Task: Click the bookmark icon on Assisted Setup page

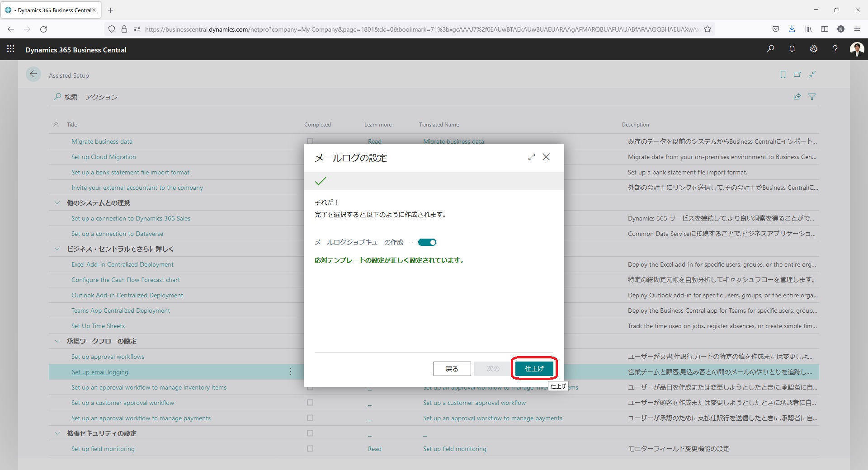Action: coord(783,75)
